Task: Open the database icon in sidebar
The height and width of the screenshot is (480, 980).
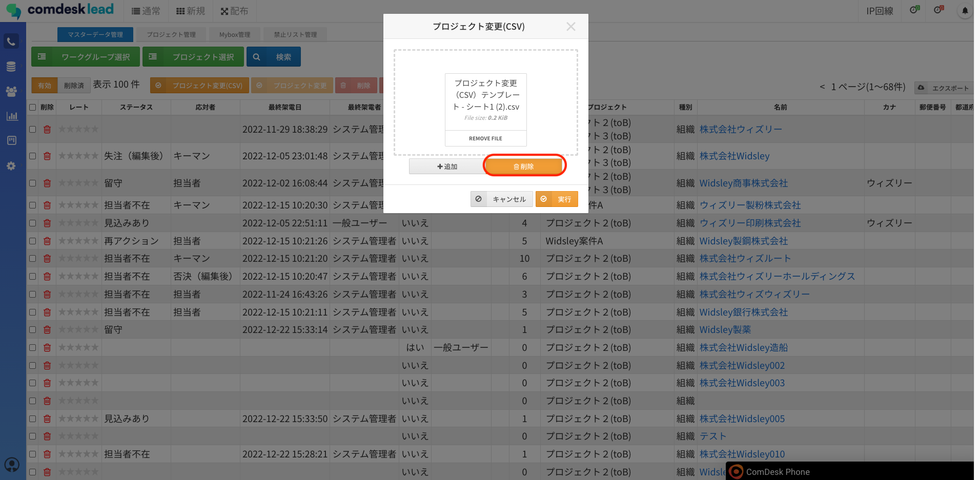Action: [x=11, y=67]
